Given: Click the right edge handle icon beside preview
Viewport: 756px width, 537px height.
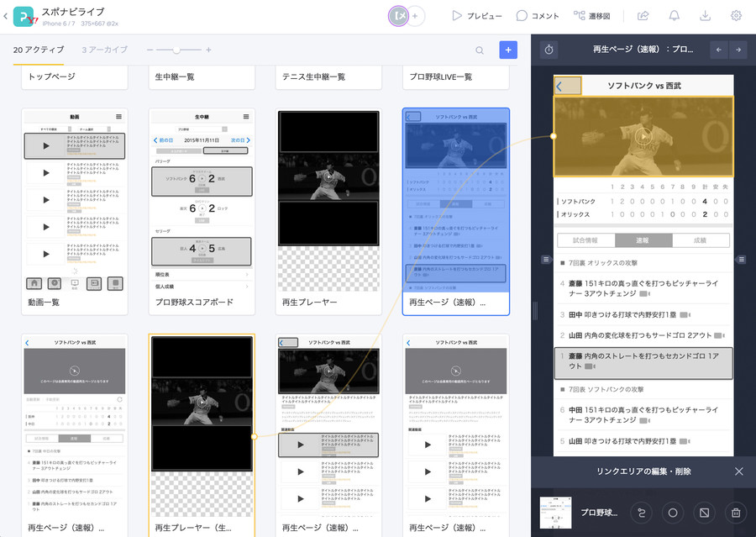Looking at the screenshot, I should click(x=742, y=260).
